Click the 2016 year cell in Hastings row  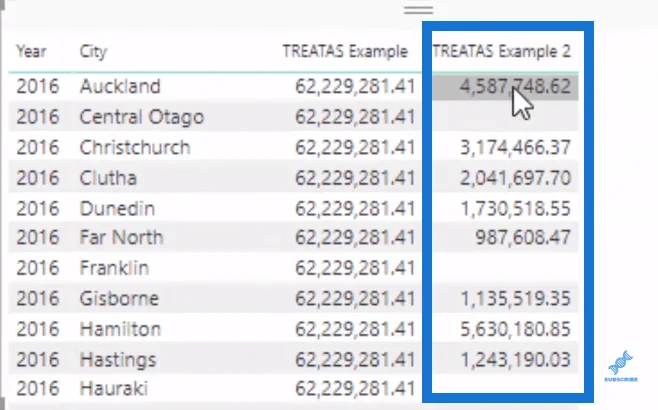[x=38, y=360]
